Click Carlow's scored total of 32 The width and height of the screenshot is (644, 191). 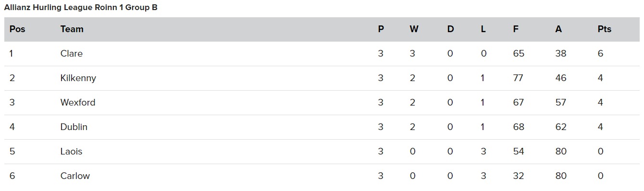click(518, 176)
